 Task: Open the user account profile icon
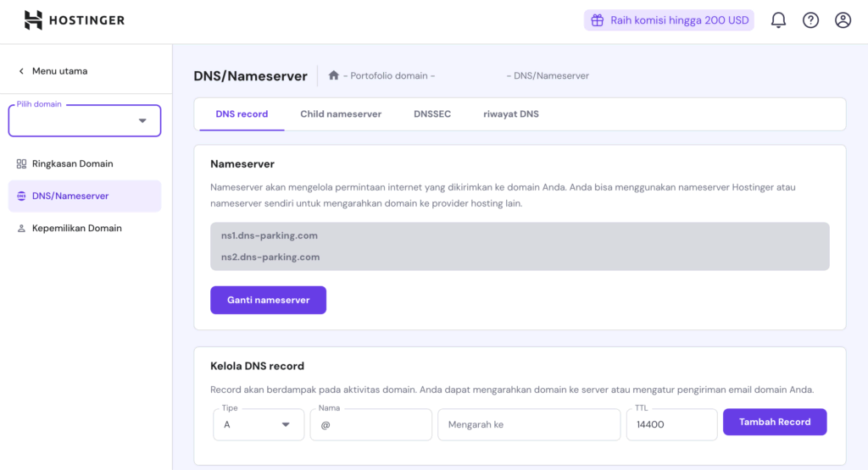[x=843, y=20]
